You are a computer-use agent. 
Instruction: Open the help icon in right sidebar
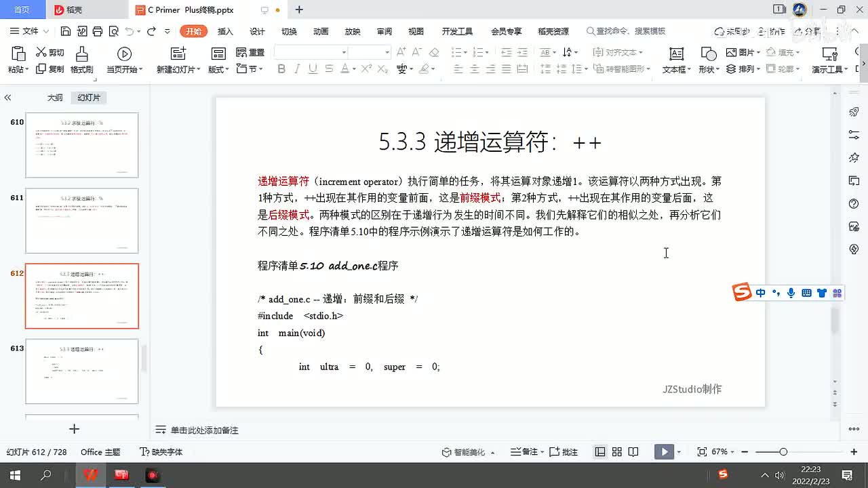[x=854, y=204]
